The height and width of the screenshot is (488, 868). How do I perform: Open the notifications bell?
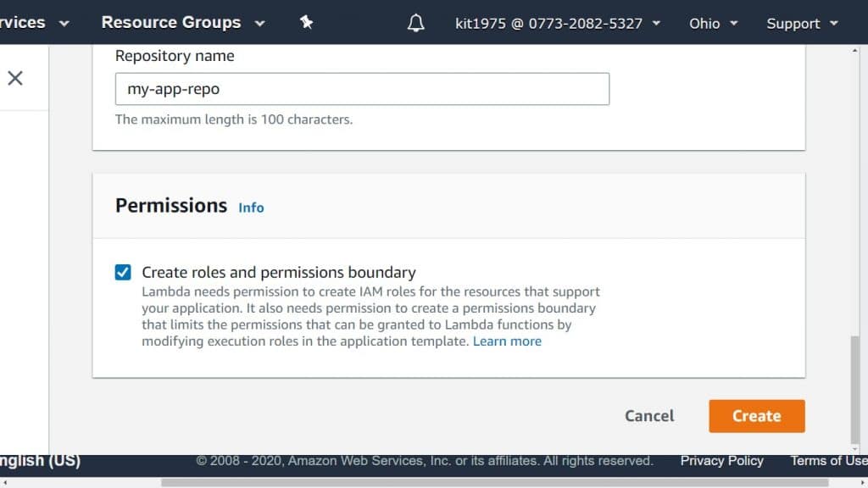(415, 23)
